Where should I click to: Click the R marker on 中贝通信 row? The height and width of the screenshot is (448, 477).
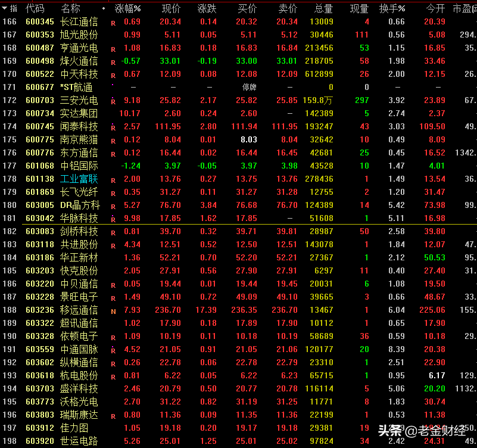[113, 285]
